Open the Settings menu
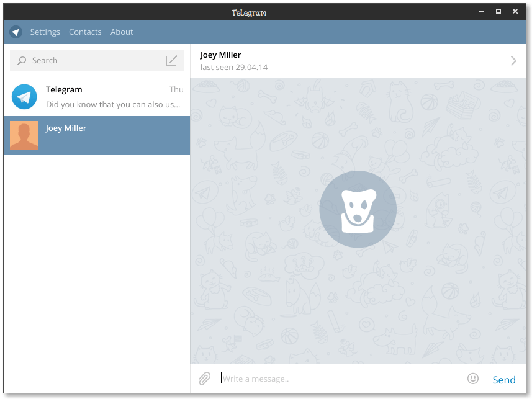 click(x=45, y=32)
